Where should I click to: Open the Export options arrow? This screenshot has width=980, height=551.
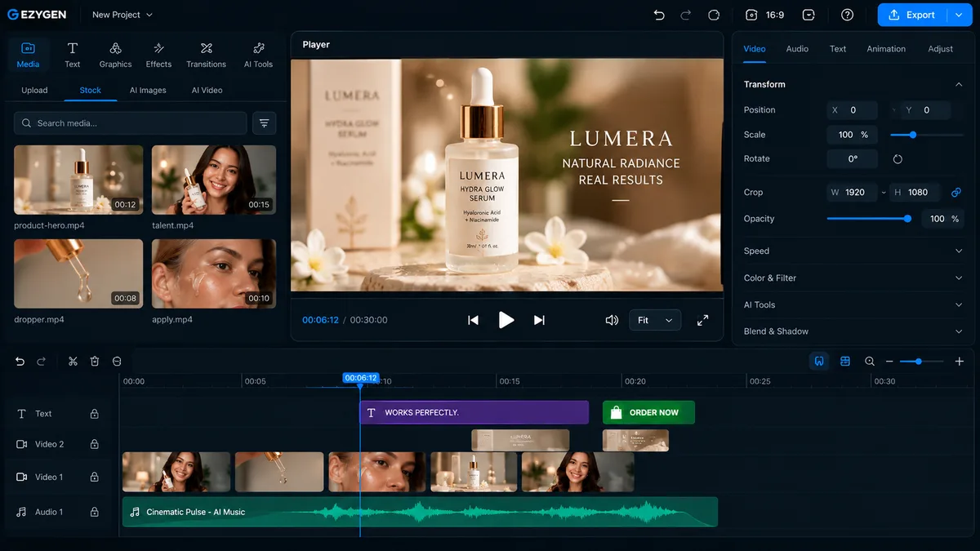(959, 15)
